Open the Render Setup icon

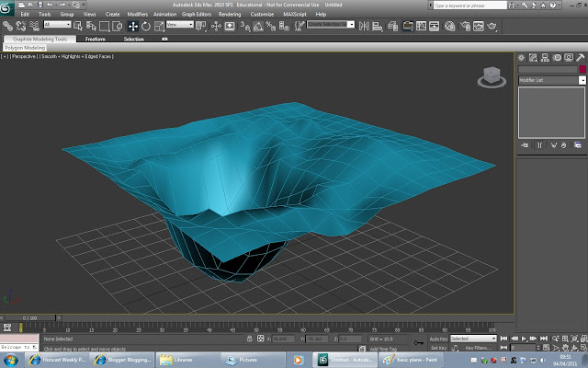click(x=465, y=26)
